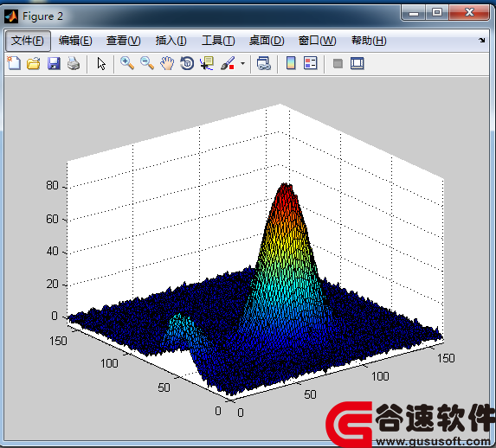Select the Zoom Out magnifier tool
496x448 pixels.
point(147,63)
